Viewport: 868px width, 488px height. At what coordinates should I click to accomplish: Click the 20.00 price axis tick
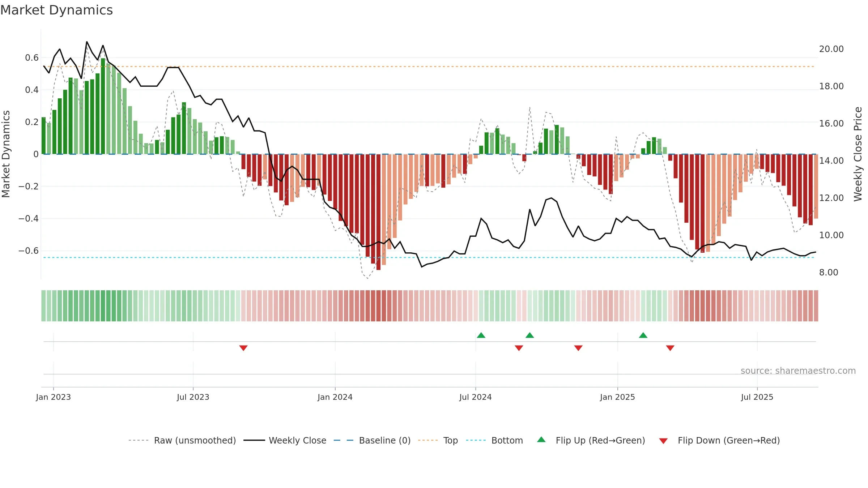[831, 49]
